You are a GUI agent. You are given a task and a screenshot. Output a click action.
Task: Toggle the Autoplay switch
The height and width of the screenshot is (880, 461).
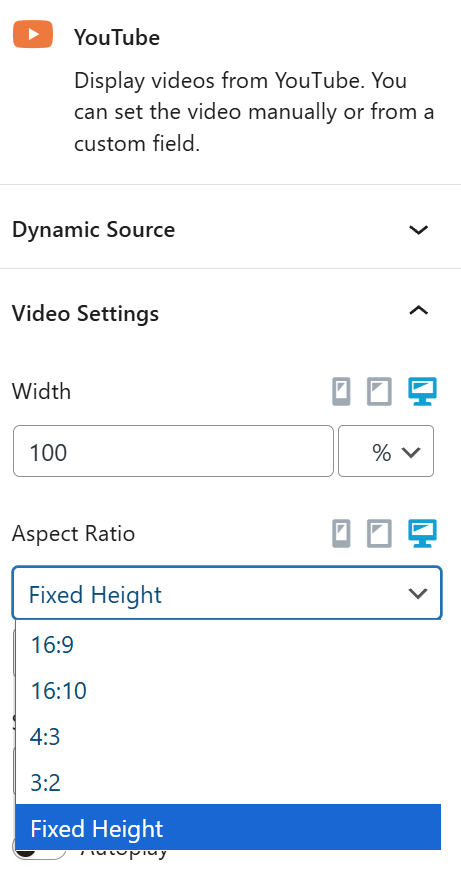tap(39, 854)
